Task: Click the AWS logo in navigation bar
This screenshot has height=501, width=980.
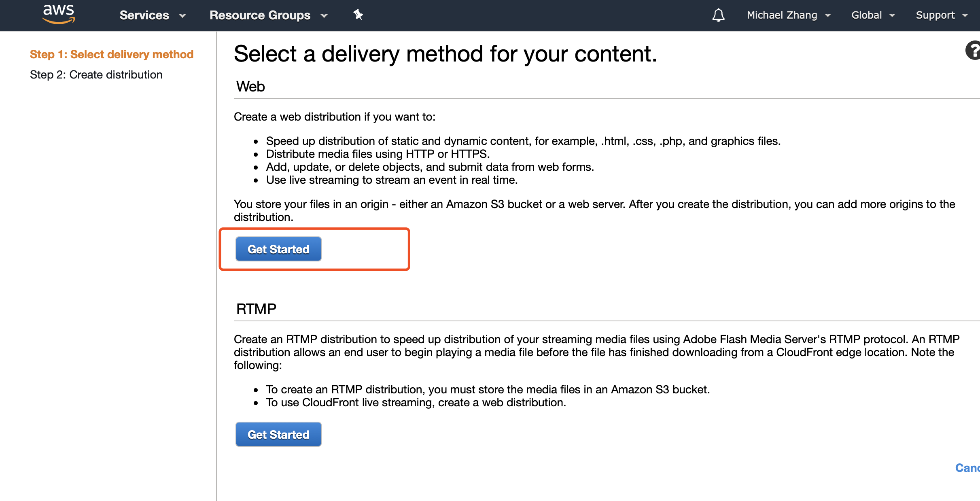Action: pos(59,14)
